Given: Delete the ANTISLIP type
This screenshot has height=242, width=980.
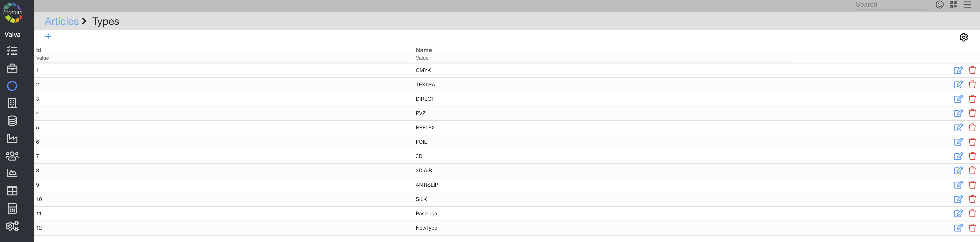Looking at the screenshot, I should [x=972, y=185].
